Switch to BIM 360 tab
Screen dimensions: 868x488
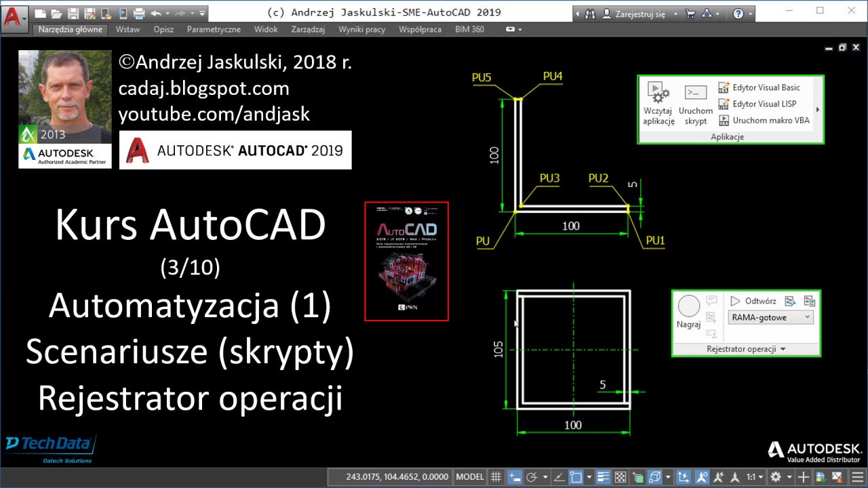469,30
